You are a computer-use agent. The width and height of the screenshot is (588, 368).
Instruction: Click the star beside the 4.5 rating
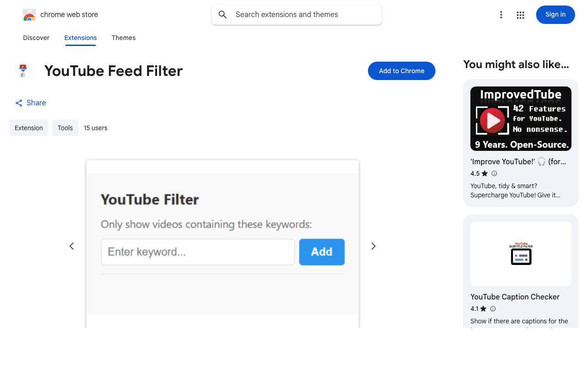(x=485, y=173)
